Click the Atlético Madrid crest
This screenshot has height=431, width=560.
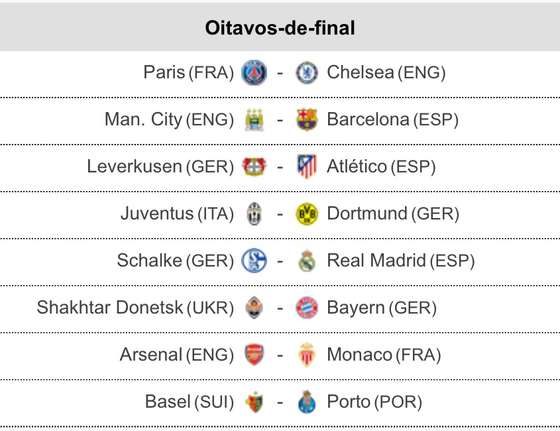[x=307, y=166]
